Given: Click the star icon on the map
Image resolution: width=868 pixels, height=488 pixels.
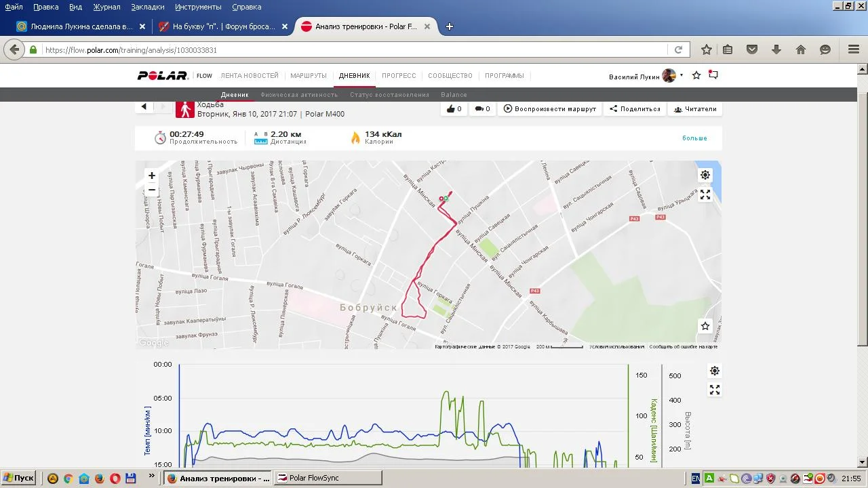Looking at the screenshot, I should pyautogui.click(x=705, y=326).
